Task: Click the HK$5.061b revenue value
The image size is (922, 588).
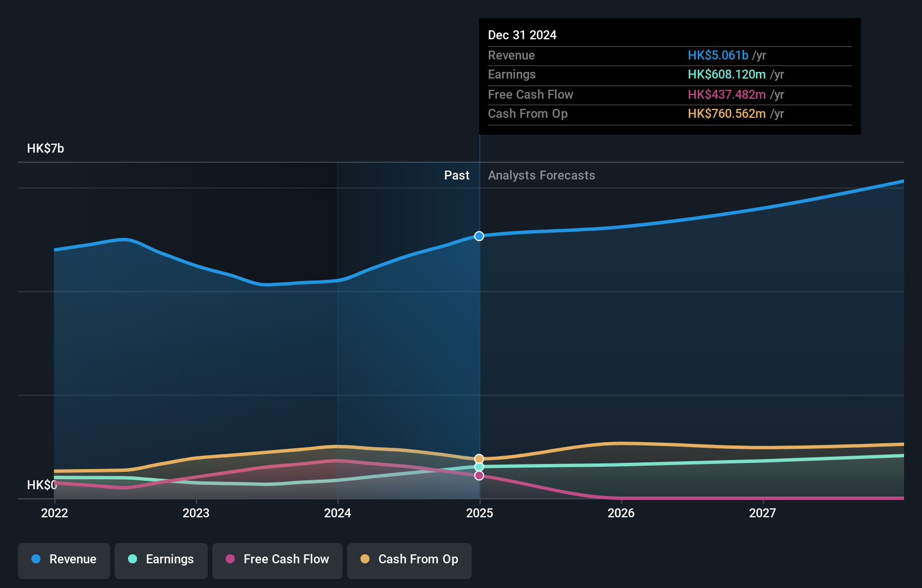Action: [x=718, y=55]
